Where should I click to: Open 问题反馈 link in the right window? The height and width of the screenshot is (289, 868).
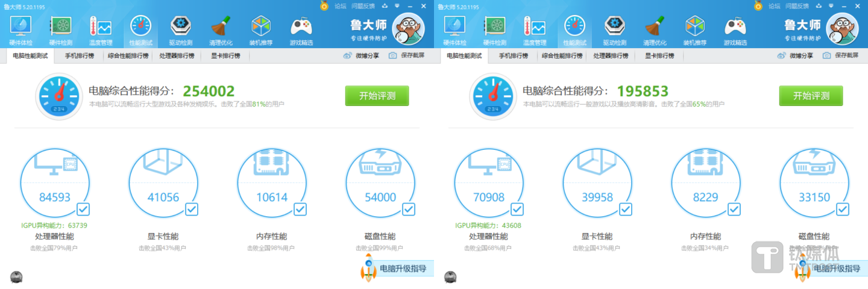pyautogui.click(x=796, y=6)
